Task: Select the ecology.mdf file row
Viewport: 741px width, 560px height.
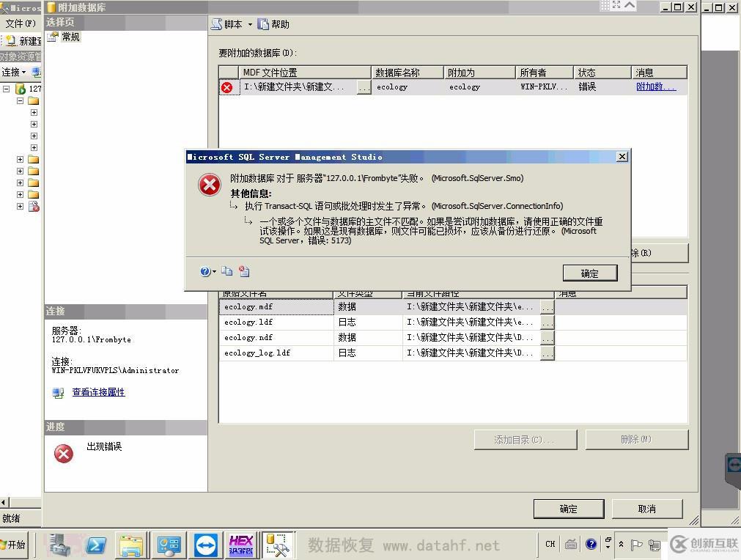Action: click(x=453, y=306)
